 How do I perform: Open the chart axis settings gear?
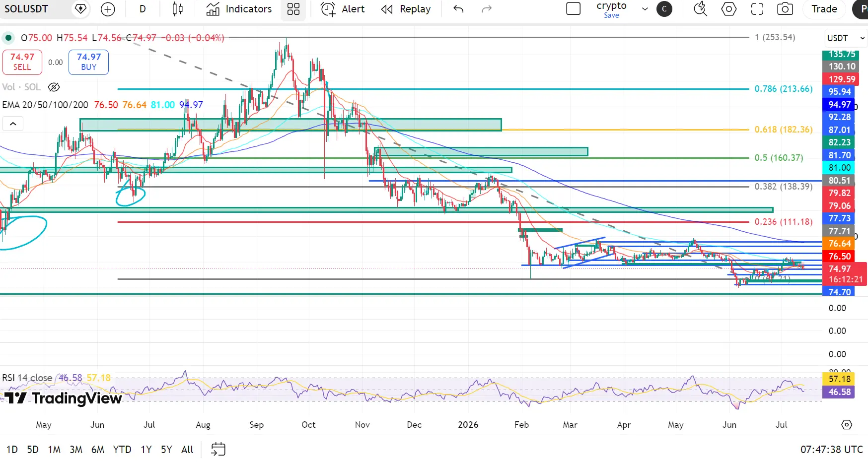(x=847, y=425)
